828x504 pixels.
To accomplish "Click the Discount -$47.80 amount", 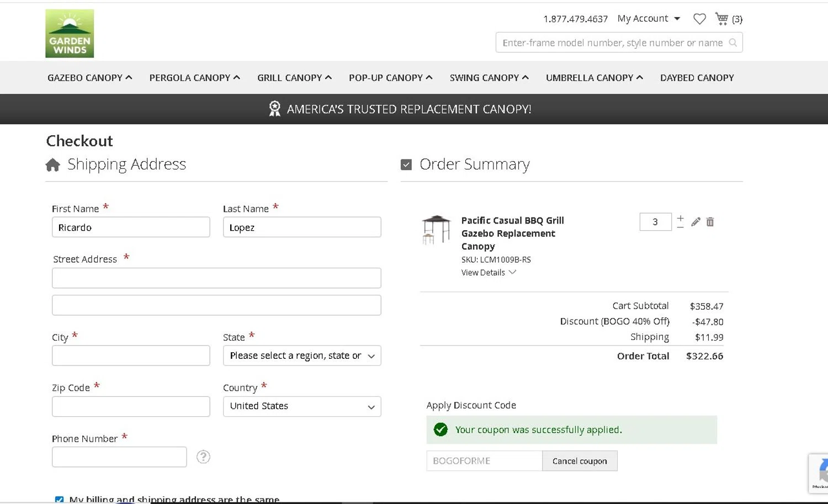I will pyautogui.click(x=708, y=322).
